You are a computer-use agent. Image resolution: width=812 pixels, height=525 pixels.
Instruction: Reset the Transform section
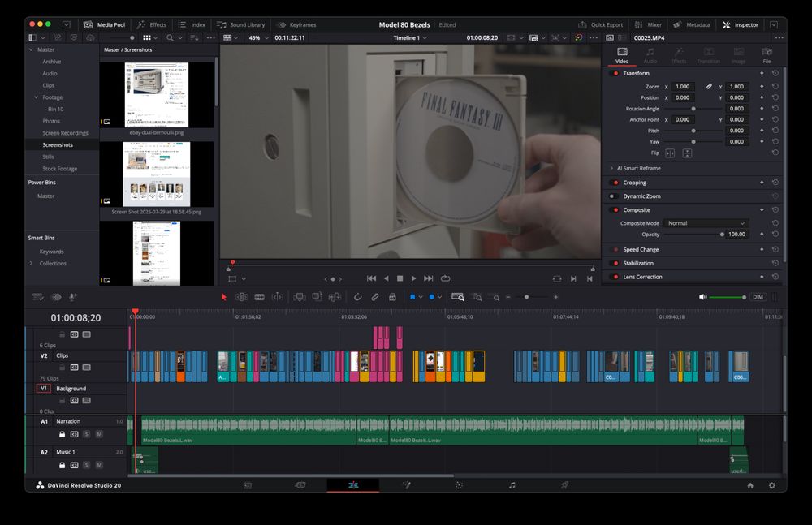coord(775,74)
